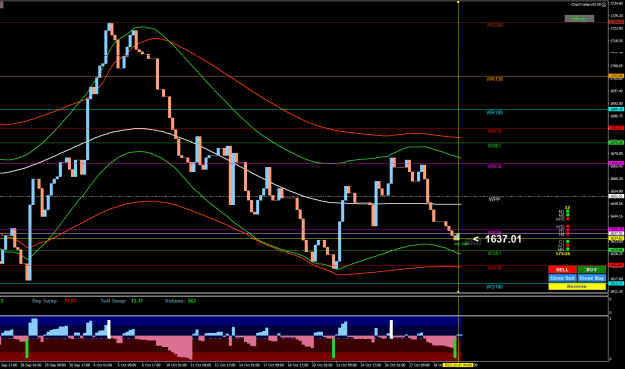Select the WR138 pivot level label
The height and width of the screenshot is (369, 625).
pos(495,79)
